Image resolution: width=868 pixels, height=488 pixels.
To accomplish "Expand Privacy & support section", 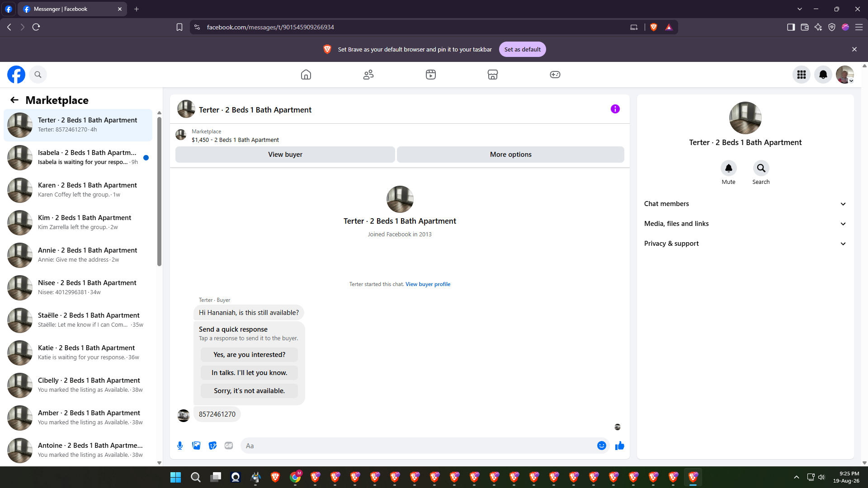I will pyautogui.click(x=745, y=244).
